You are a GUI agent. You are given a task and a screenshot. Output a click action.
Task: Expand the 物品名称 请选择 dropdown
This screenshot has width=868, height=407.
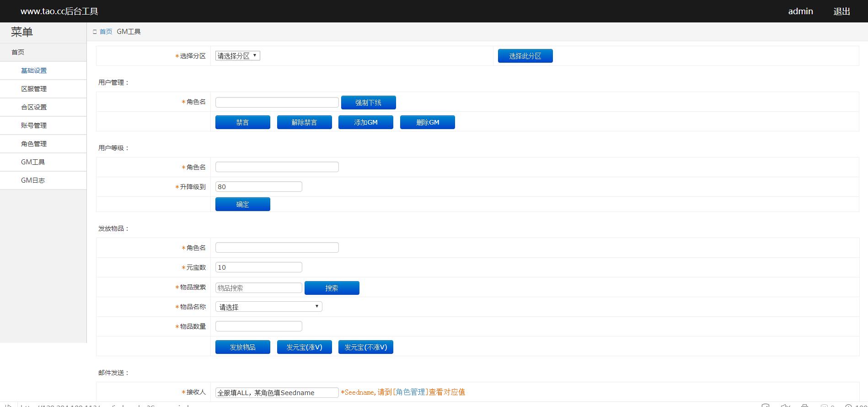tap(268, 307)
